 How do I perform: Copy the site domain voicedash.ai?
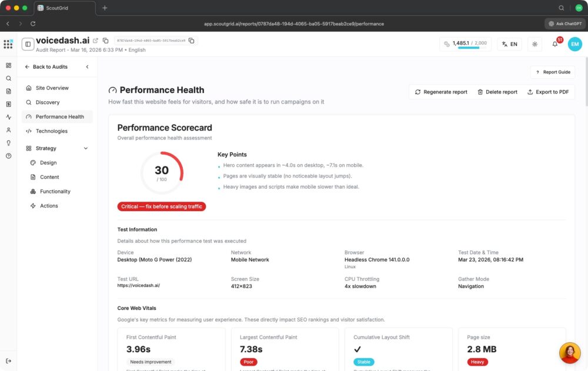[x=105, y=41]
